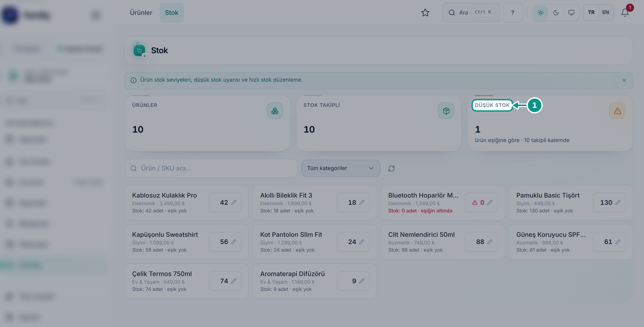
Task: Dismiss the stock info banner
Action: 624,80
